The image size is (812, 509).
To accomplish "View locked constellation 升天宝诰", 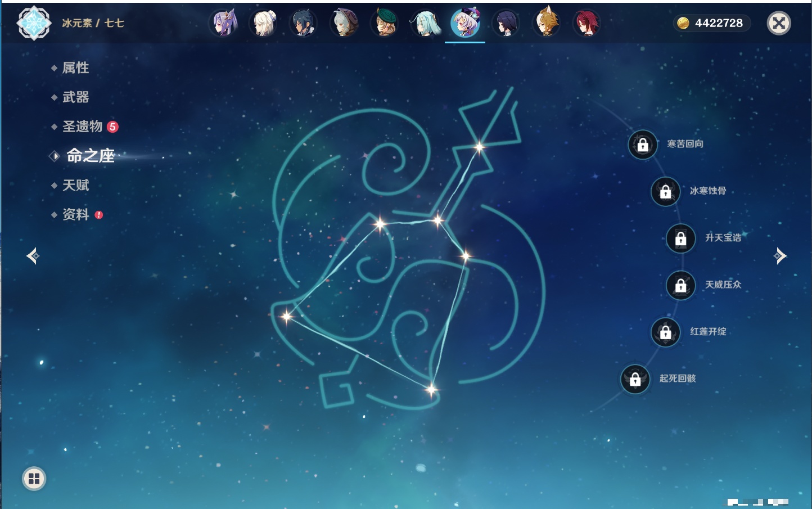I will [x=680, y=238].
